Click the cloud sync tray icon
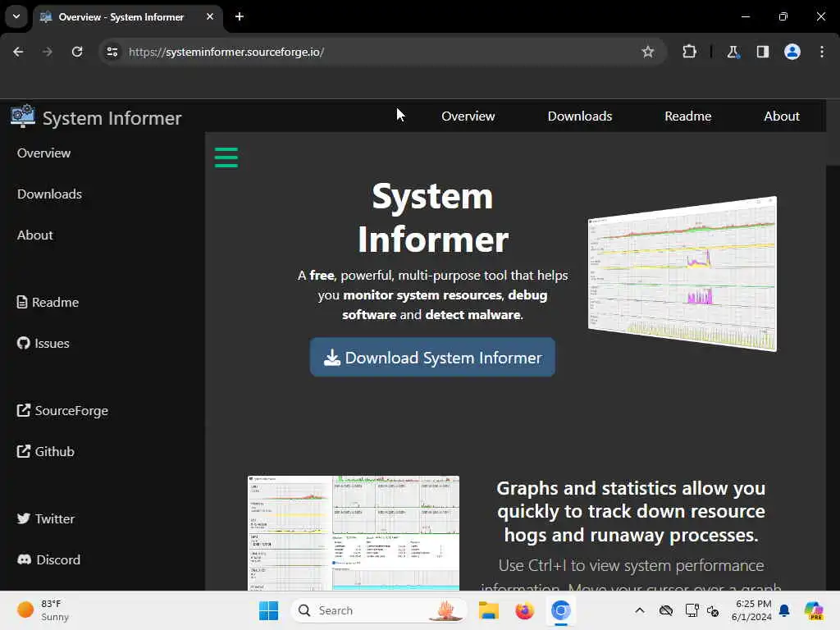This screenshot has width=840, height=630. pos(666,610)
